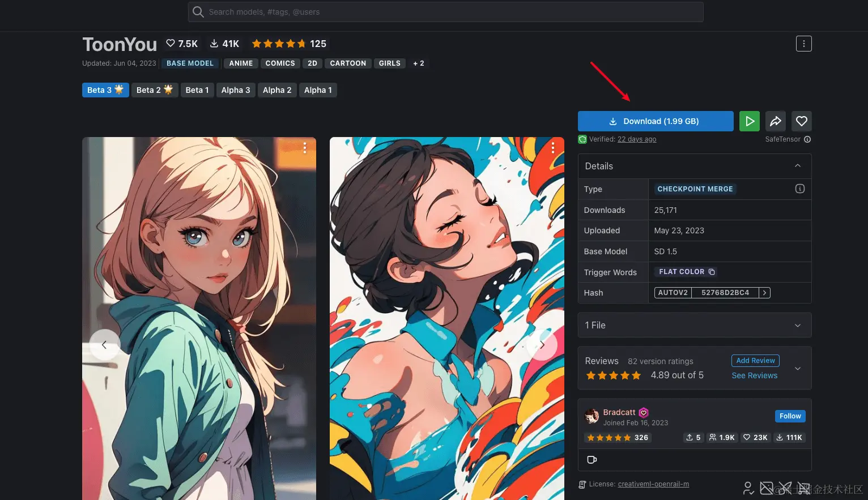Click the CHECKPOINT MERGE type badge

[x=695, y=189]
